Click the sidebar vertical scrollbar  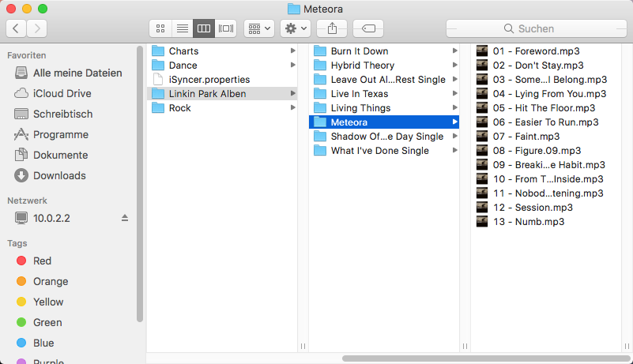click(140, 184)
